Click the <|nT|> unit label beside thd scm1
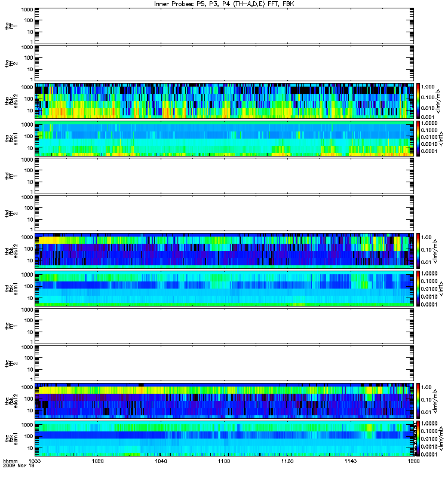Screen dimensions: 448x478 point(441,289)
